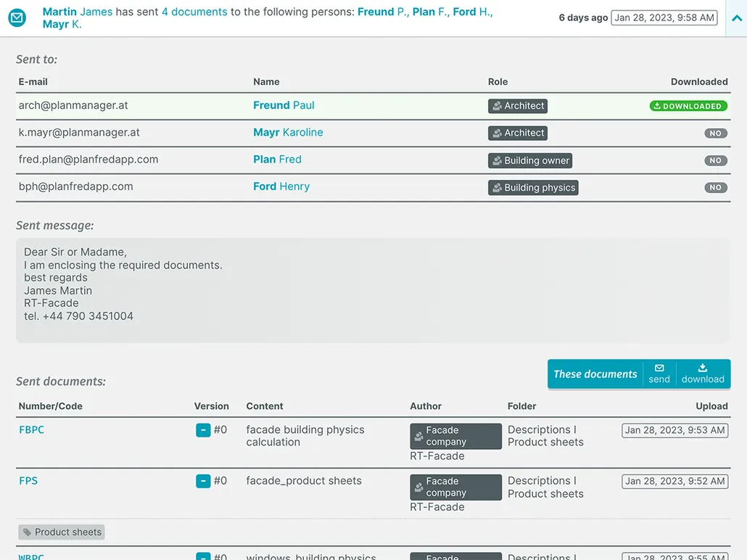
Task: Click the E-mail column header
Action: 33,81
